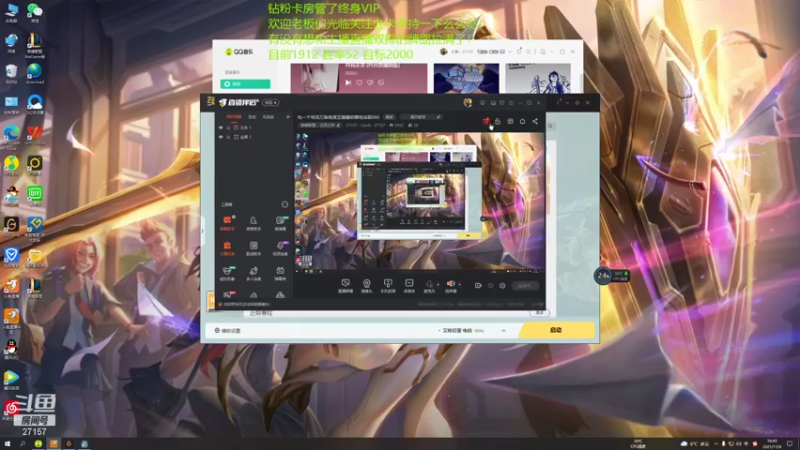Add a camera source
This screenshot has height=450, width=800.
pos(366,285)
